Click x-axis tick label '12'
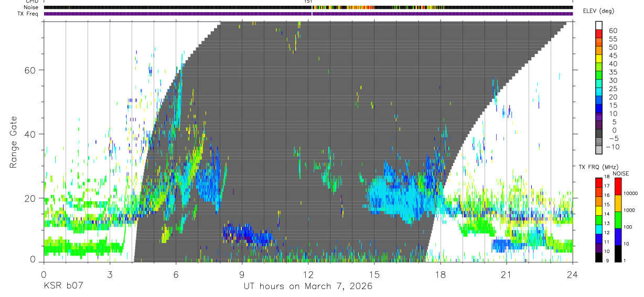644x297 pixels. pos(308,274)
